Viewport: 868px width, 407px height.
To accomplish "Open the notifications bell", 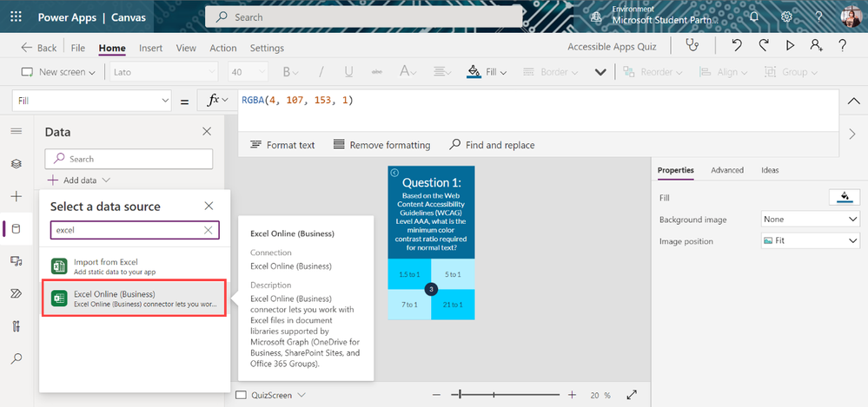I will pyautogui.click(x=754, y=16).
